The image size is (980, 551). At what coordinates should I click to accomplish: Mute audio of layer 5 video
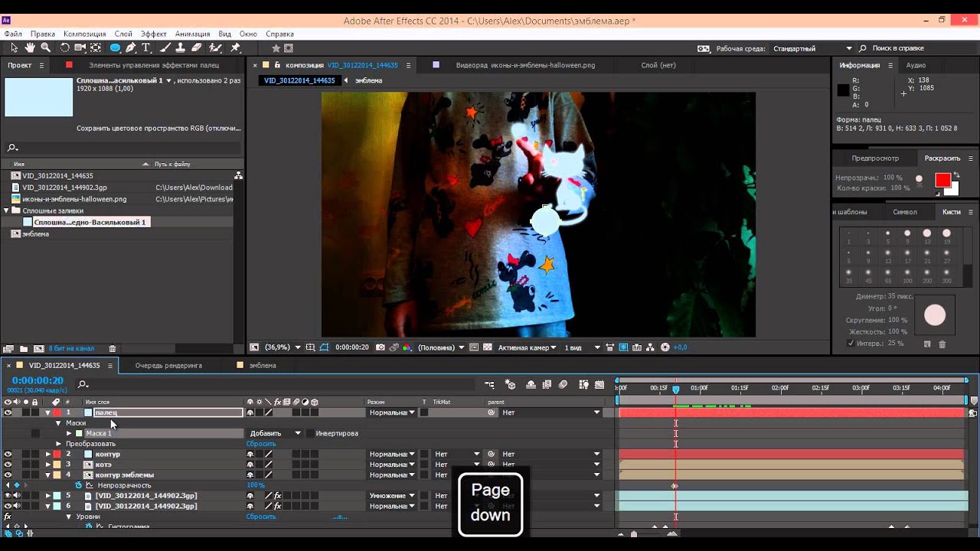point(17,495)
